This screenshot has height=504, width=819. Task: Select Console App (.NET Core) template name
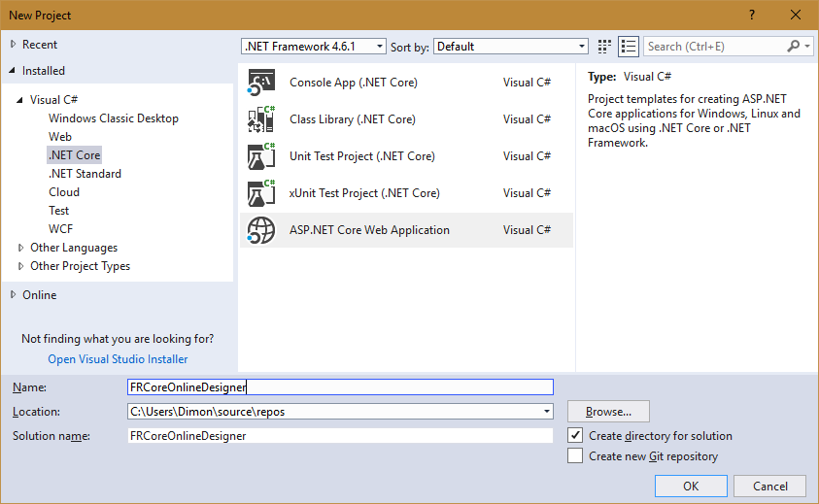click(354, 83)
